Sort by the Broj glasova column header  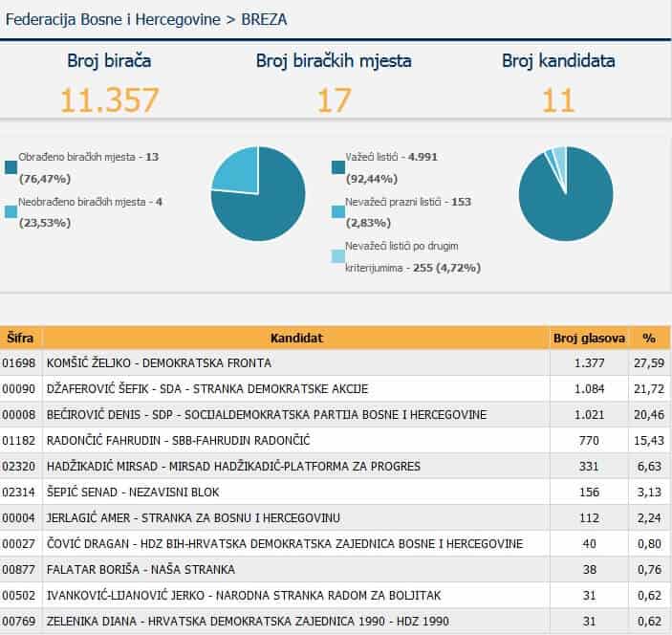[589, 338]
